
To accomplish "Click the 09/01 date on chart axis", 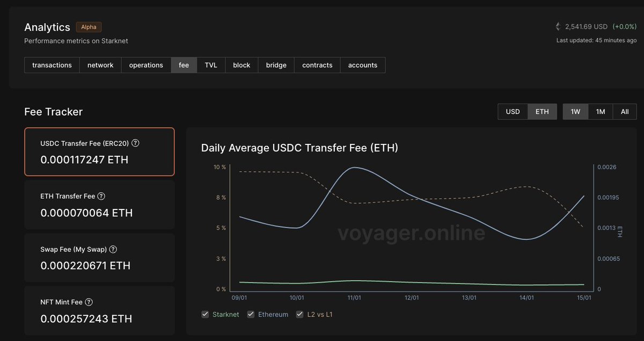I will point(239,298).
